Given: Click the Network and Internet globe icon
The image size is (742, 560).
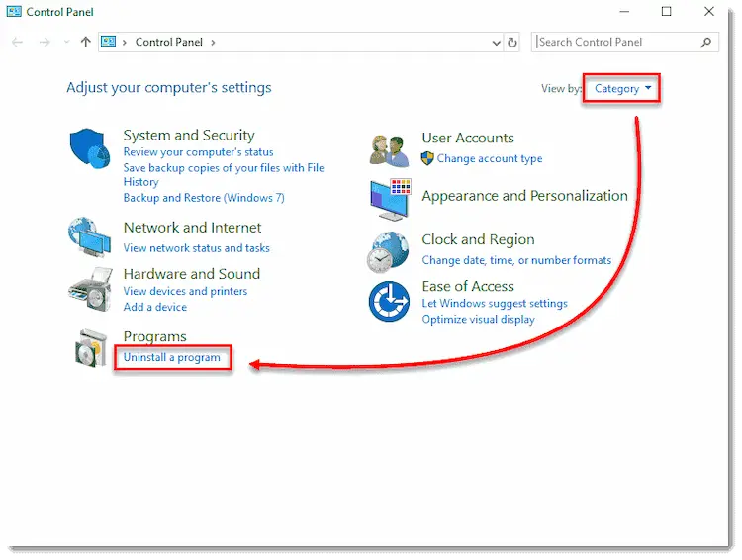Looking at the screenshot, I should (x=89, y=237).
